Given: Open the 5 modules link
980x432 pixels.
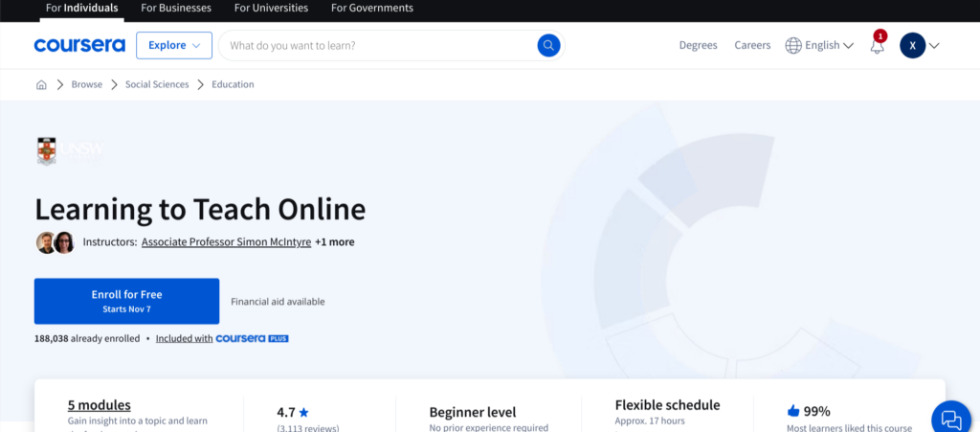Looking at the screenshot, I should click(x=100, y=405).
